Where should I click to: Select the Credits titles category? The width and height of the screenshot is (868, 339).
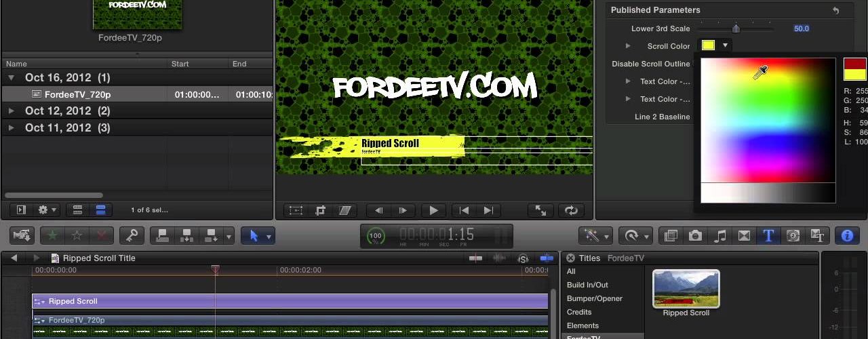tap(579, 313)
